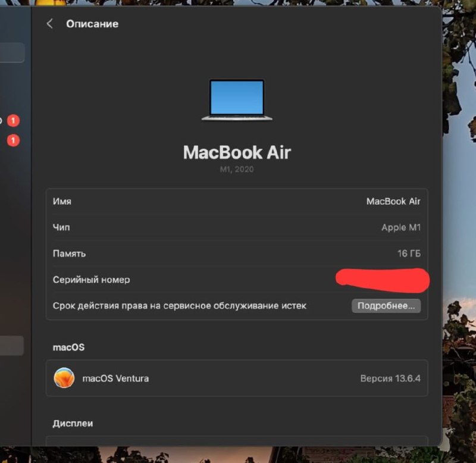Click the Память row label
Image resolution: width=476 pixels, height=463 pixels.
point(69,254)
